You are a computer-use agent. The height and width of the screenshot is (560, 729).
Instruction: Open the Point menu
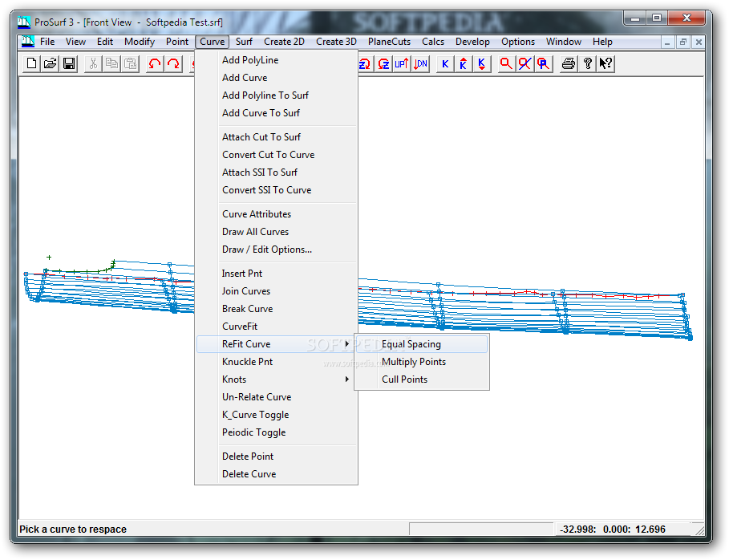(x=177, y=42)
